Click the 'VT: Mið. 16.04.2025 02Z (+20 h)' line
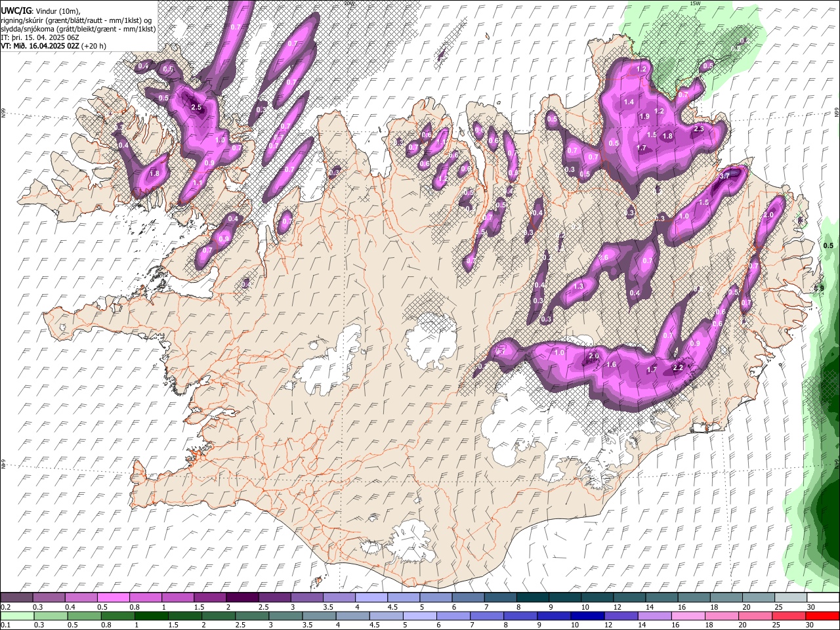This screenshot has height=630, width=840. (x=54, y=46)
